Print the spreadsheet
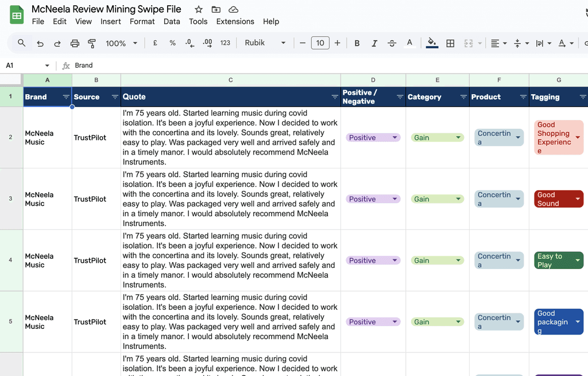Image resolution: width=588 pixels, height=376 pixels. tap(75, 43)
